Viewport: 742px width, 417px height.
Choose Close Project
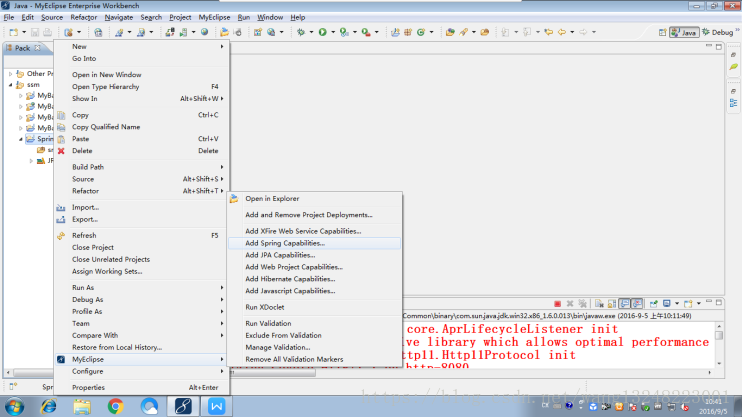click(x=142, y=248)
